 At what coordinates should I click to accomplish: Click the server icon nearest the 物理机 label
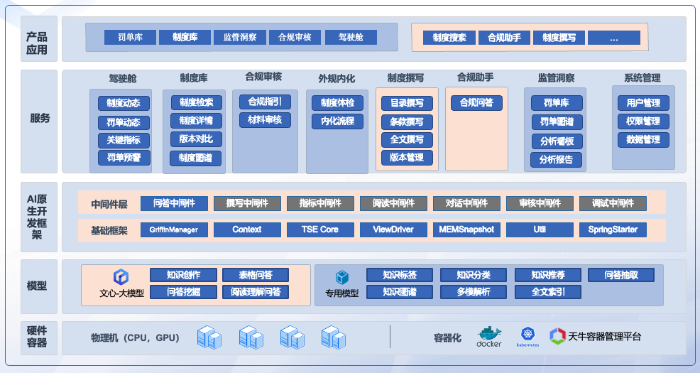(209, 337)
